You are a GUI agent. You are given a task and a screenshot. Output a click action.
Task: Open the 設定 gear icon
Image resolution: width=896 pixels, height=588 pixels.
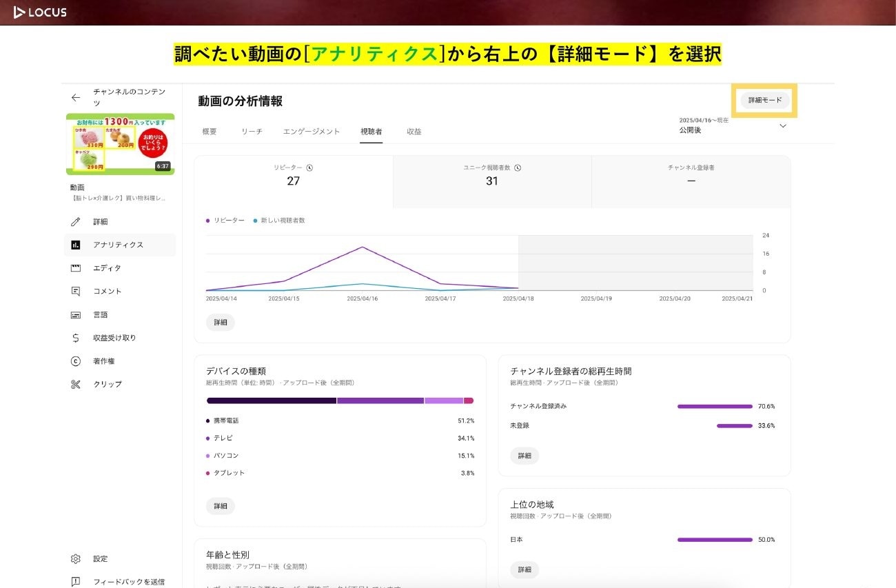(76, 559)
